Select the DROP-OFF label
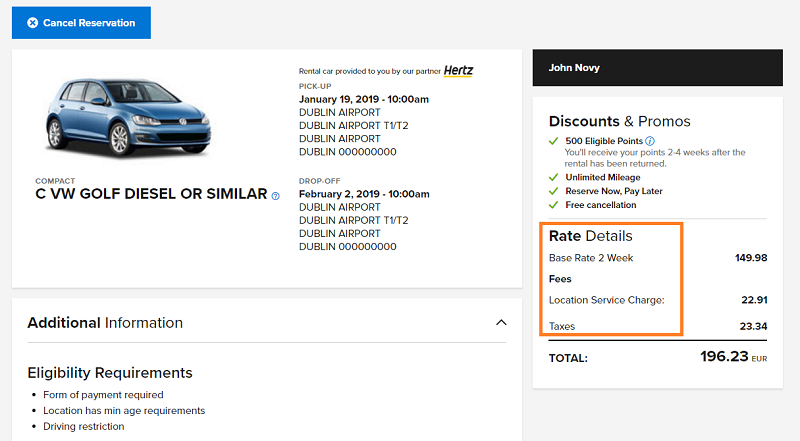800x441 pixels. (319, 181)
